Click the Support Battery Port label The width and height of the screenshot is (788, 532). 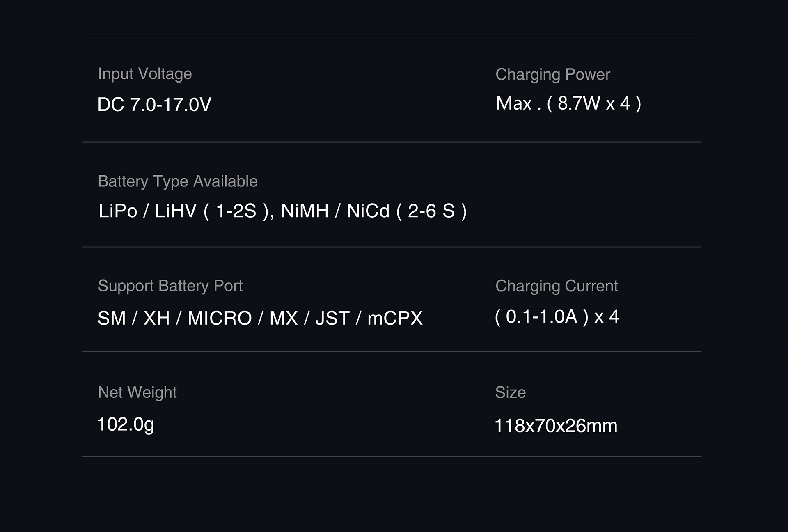(170, 286)
